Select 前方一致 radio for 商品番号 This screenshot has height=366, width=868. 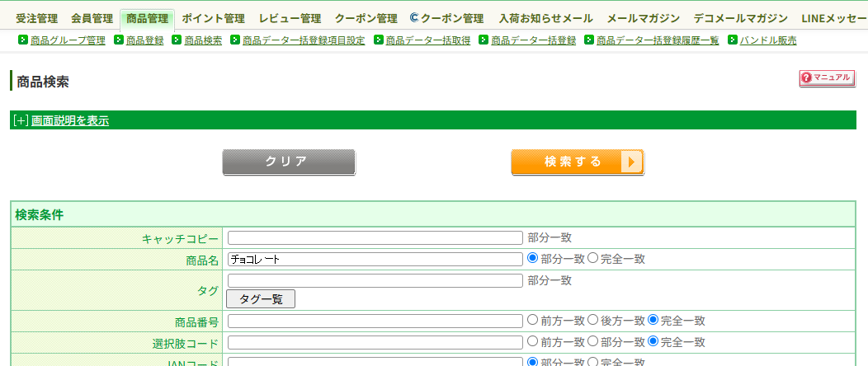tap(532, 320)
